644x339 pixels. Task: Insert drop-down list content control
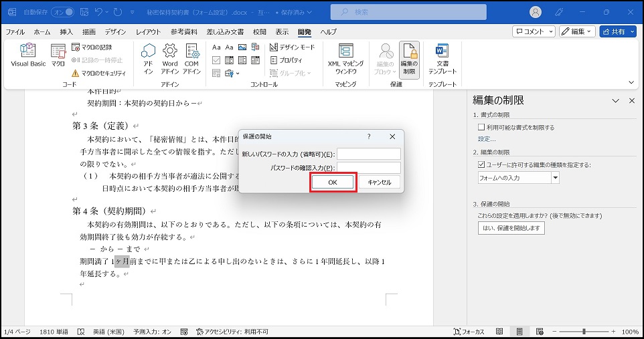tap(242, 60)
